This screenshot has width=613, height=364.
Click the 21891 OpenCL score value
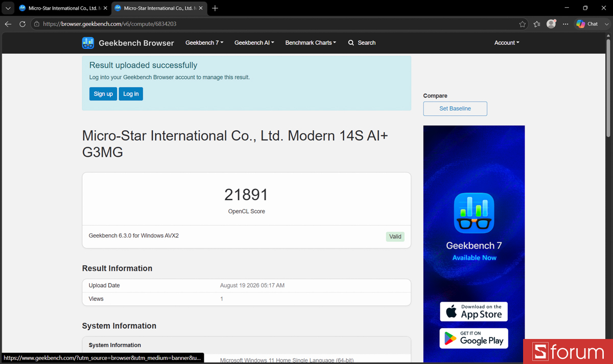(x=246, y=195)
